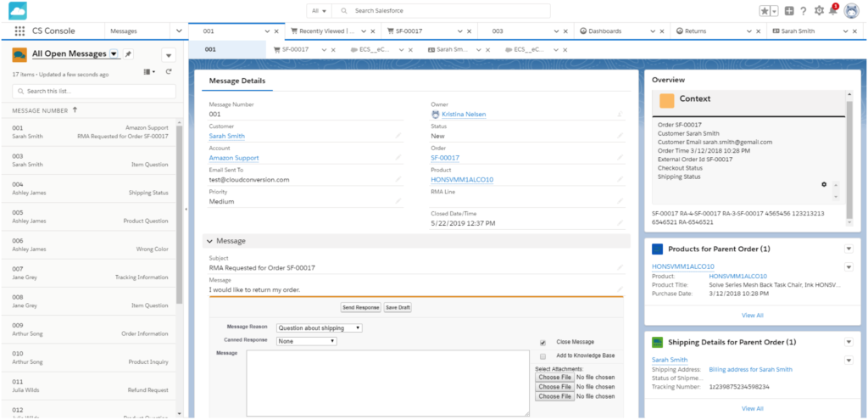Open the Notifications bell icon

point(833,10)
